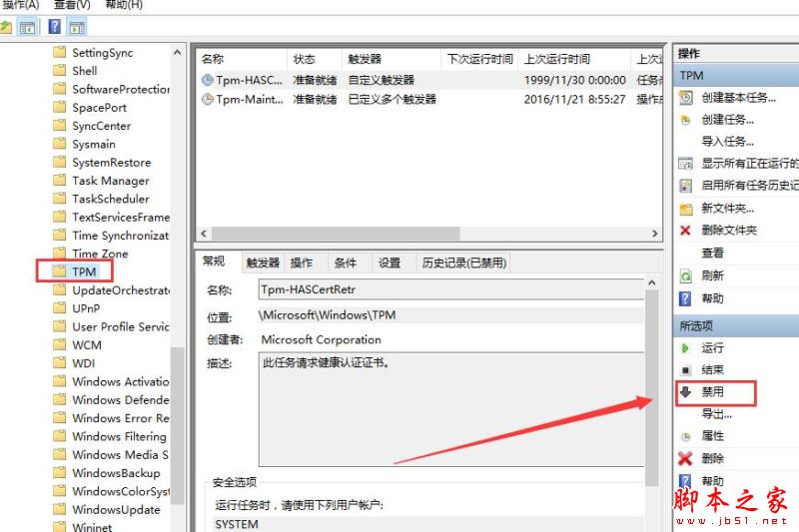Click the 属性 properties icon
Viewport: 799px width, 532px height.
[x=686, y=436]
